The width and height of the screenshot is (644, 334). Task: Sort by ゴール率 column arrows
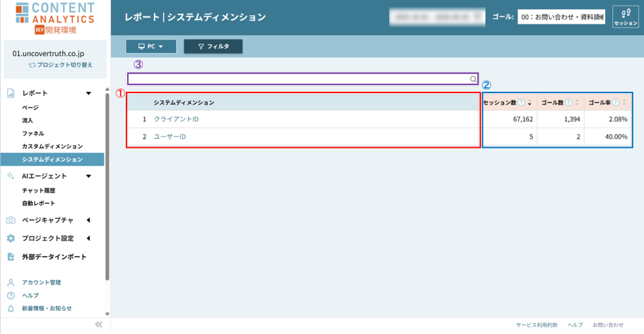[x=624, y=103]
